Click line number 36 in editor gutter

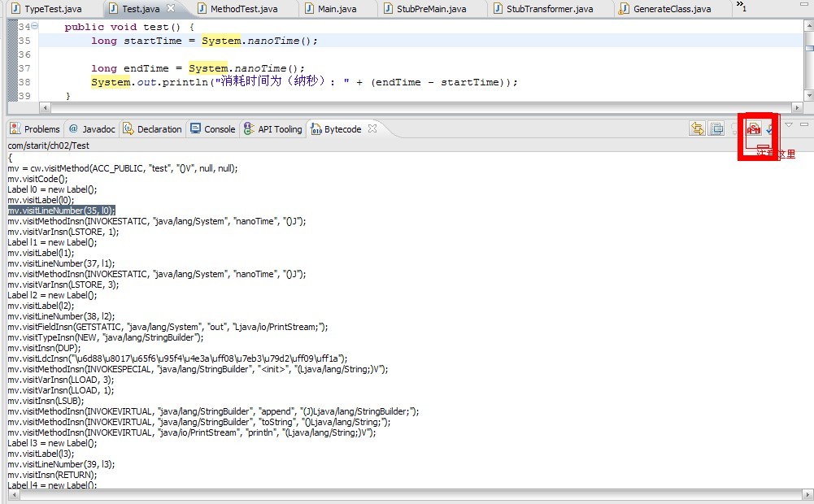[24, 54]
